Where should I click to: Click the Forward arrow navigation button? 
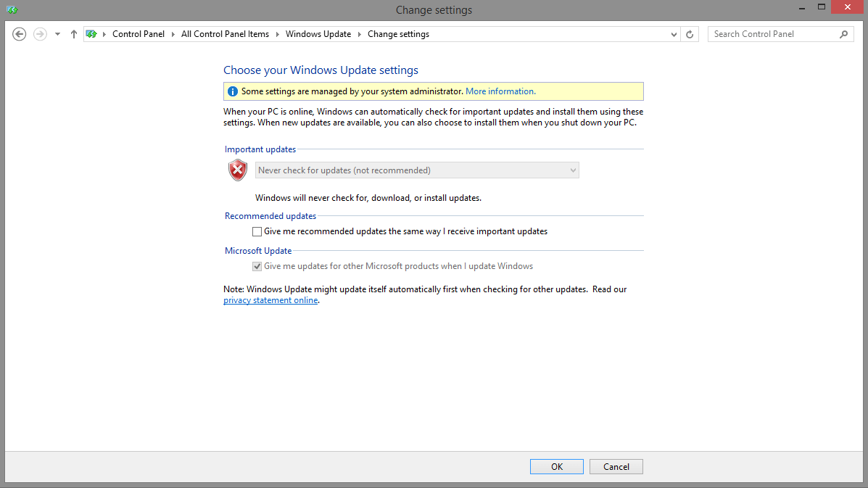(x=40, y=34)
